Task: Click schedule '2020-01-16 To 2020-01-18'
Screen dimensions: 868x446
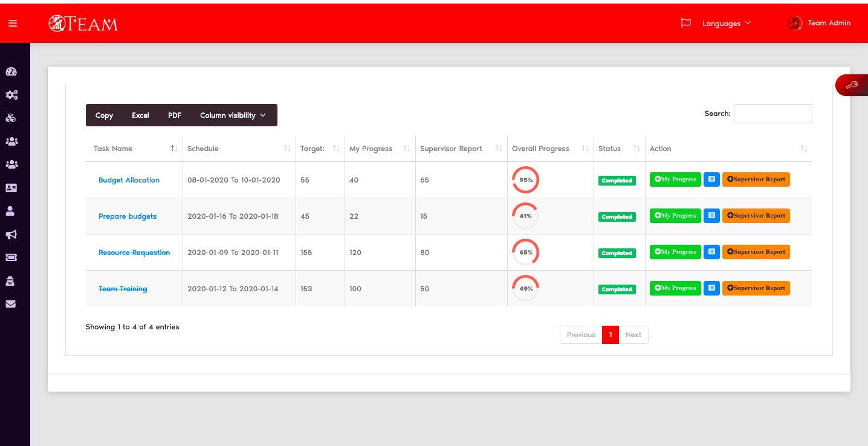Action: (x=233, y=216)
